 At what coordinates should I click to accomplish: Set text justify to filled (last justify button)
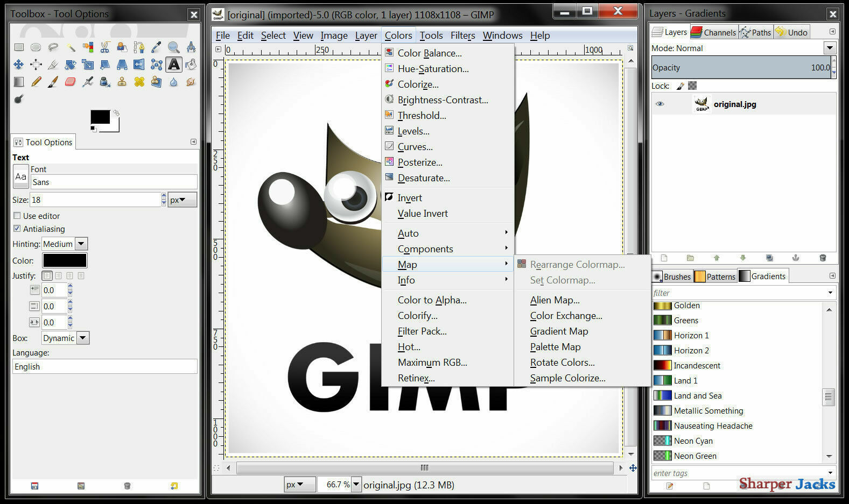(81, 276)
